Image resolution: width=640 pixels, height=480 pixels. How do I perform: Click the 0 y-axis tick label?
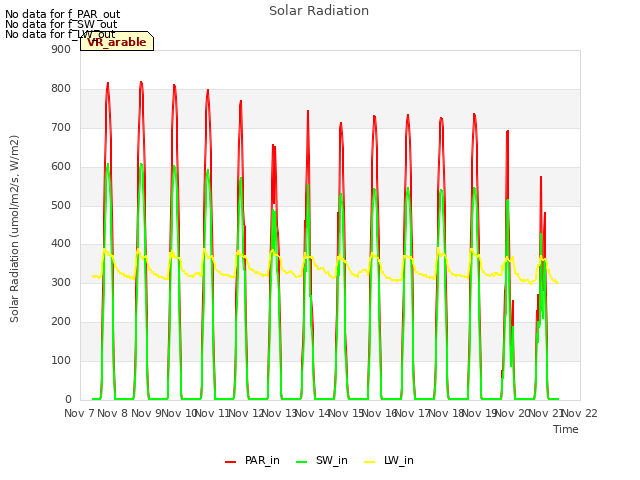tap(68, 399)
